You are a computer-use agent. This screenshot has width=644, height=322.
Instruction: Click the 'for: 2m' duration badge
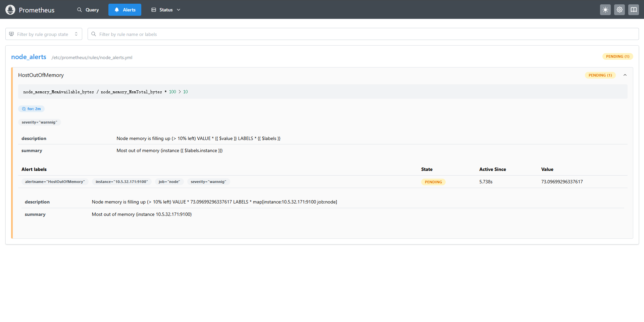coord(31,109)
